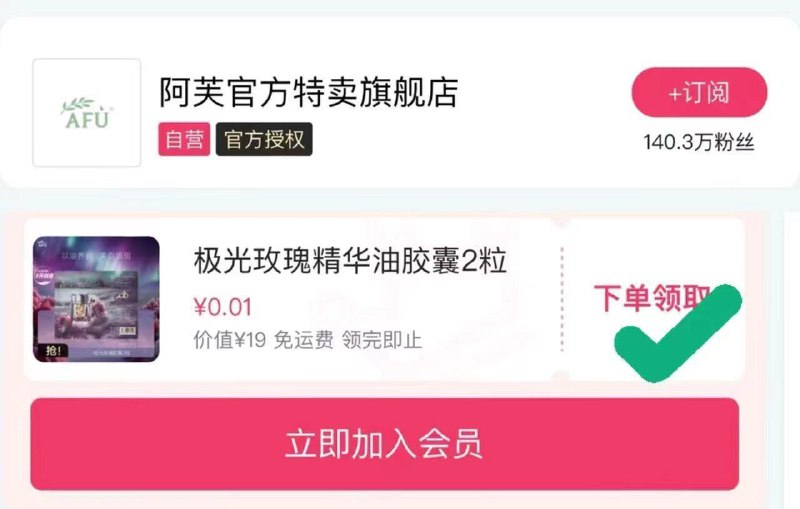Image resolution: width=800 pixels, height=509 pixels.
Task: View the 140.3万粉丝 follower count
Action: 698,142
